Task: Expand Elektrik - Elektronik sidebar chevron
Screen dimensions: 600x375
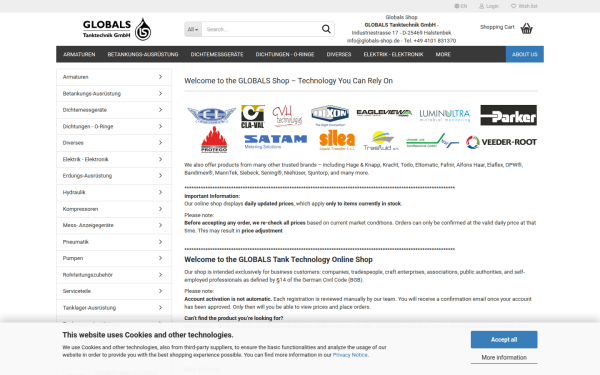Action: coord(160,159)
